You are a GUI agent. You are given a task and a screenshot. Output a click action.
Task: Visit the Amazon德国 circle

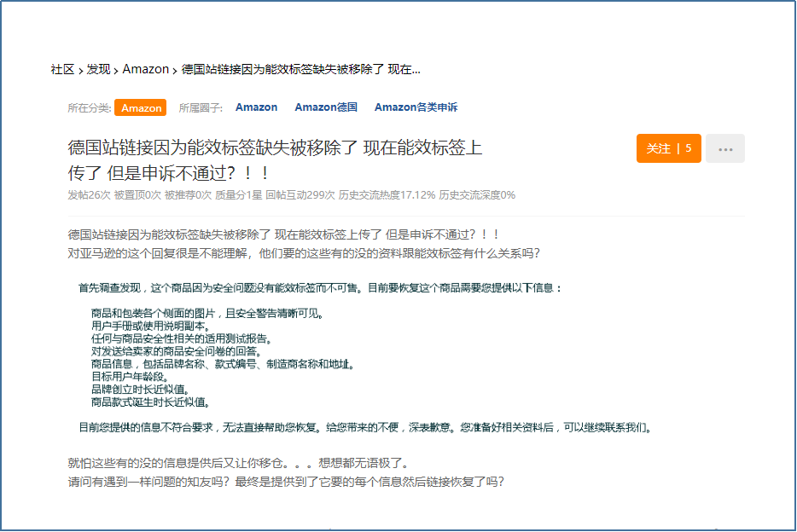(326, 107)
